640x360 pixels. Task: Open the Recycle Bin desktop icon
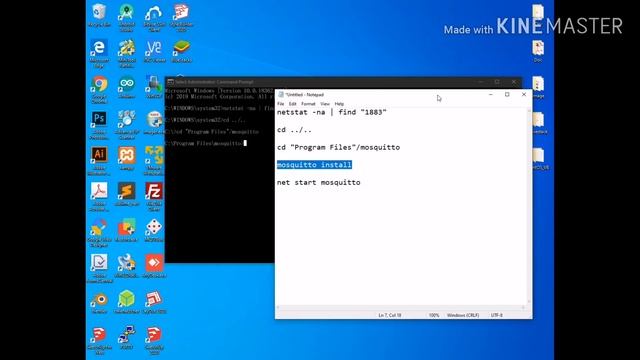[99, 15]
